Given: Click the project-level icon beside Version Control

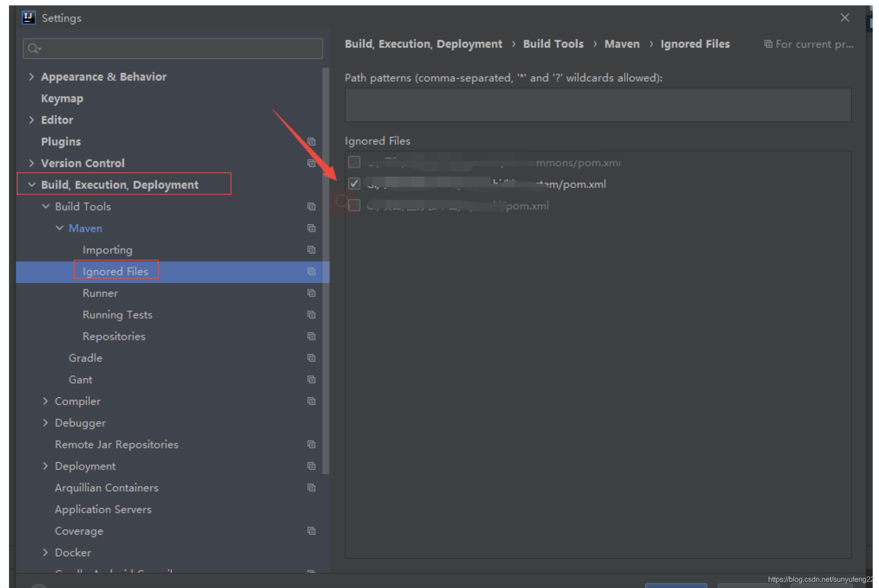Looking at the screenshot, I should pyautogui.click(x=311, y=163).
